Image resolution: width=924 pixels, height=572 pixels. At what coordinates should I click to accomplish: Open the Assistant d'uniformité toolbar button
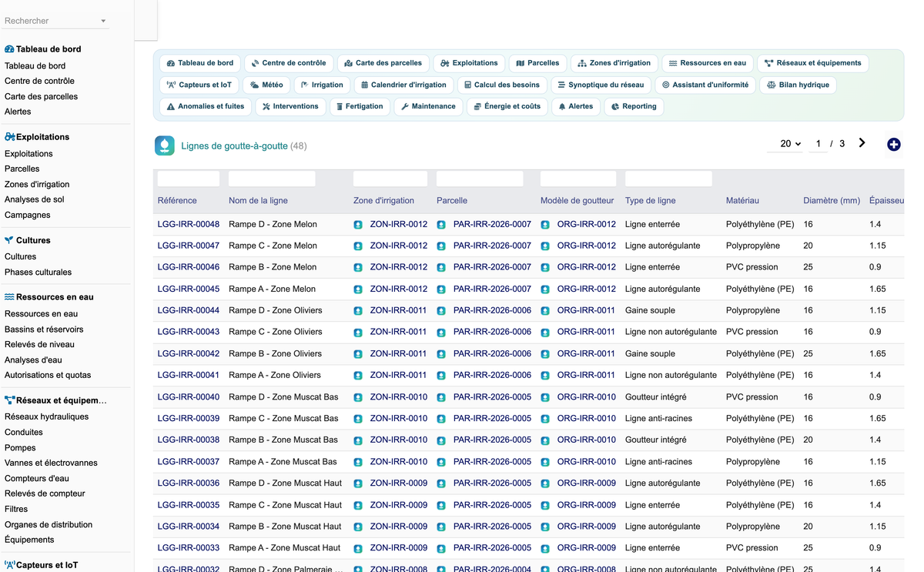[705, 85]
